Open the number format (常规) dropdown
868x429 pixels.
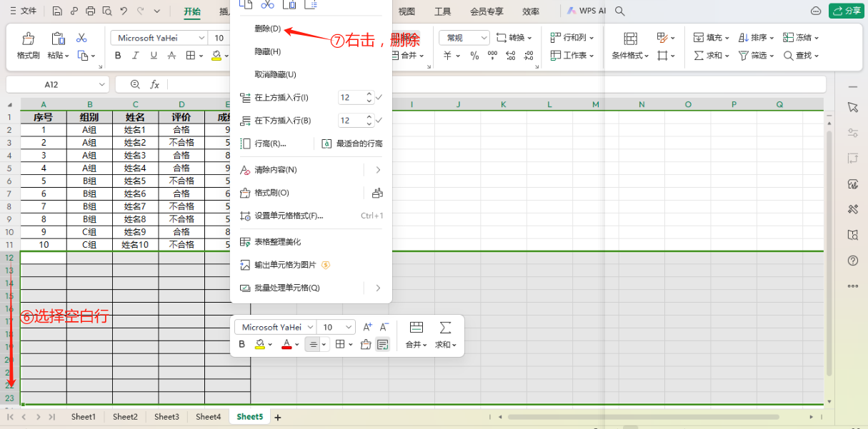[484, 38]
